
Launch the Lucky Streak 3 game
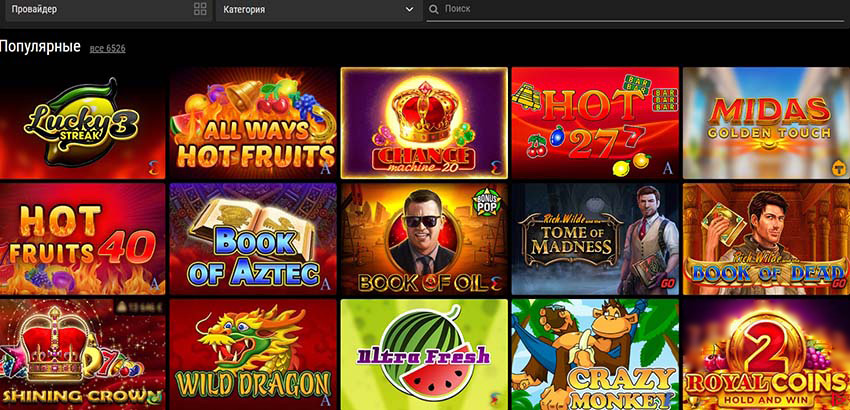tap(82, 122)
